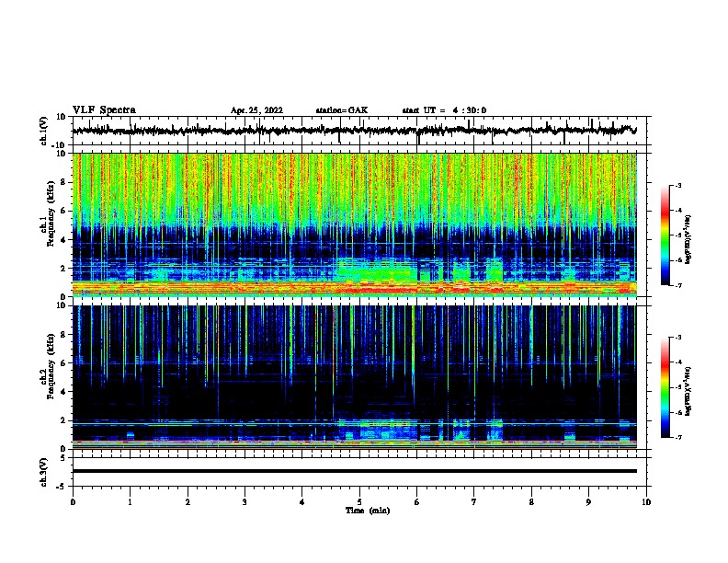Click the green emission patch in ch.1 spectrogram near minute 5
728x563 pixels.
pos(376,270)
